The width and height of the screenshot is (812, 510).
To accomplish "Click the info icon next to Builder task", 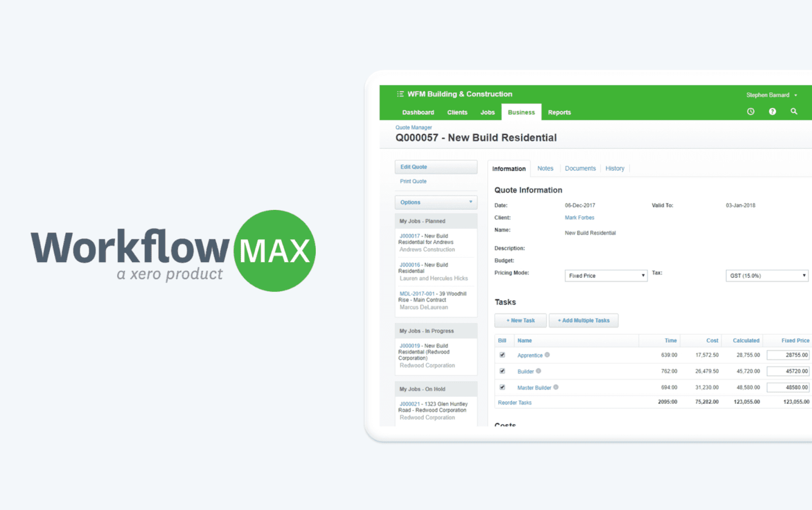I will pyautogui.click(x=539, y=371).
